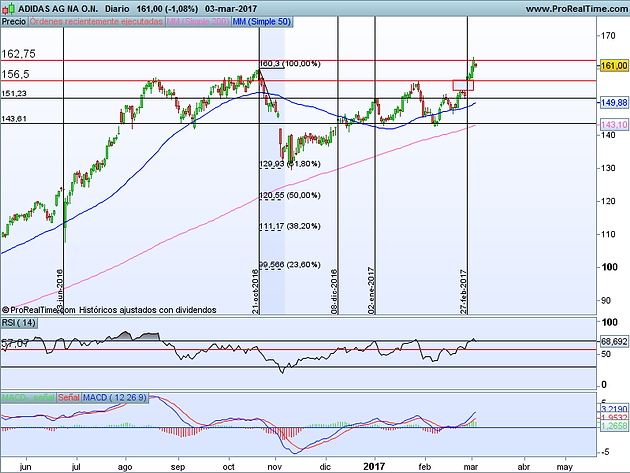Click the 21-oct-2016 vertical line date
The height and width of the screenshot is (473, 630).
(x=255, y=291)
